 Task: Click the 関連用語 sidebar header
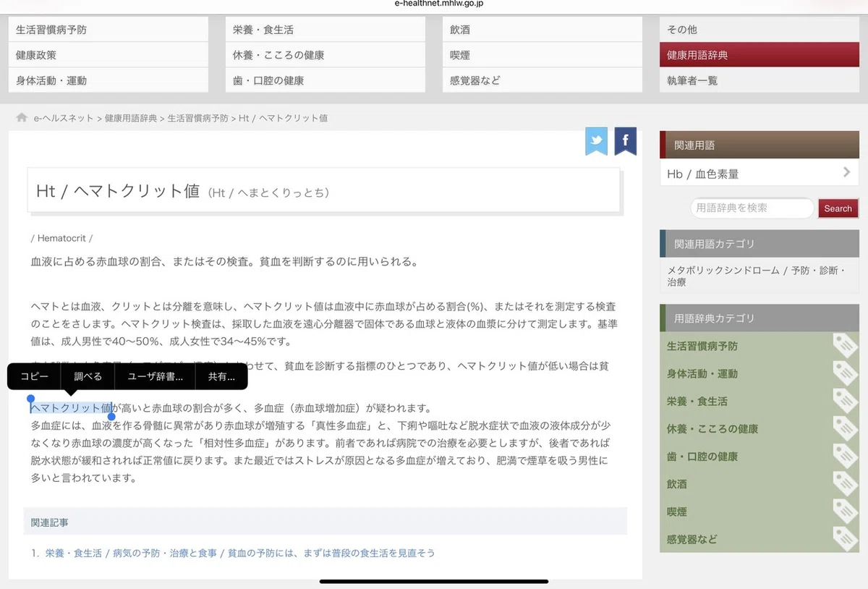(759, 145)
